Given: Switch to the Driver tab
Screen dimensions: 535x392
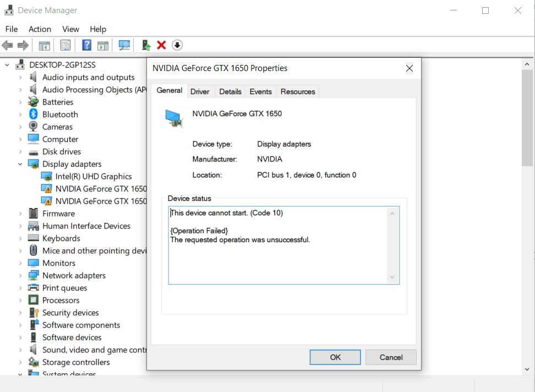Looking at the screenshot, I should 200,91.
